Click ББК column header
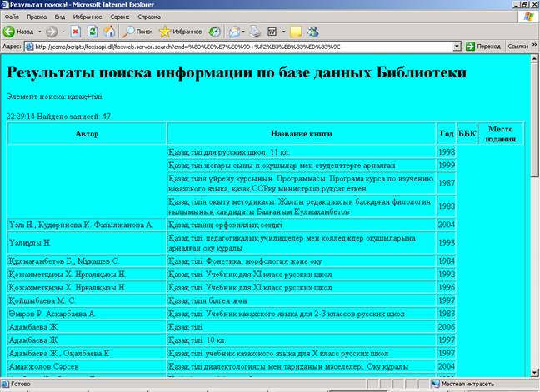This screenshot has width=540, height=392. [x=467, y=134]
